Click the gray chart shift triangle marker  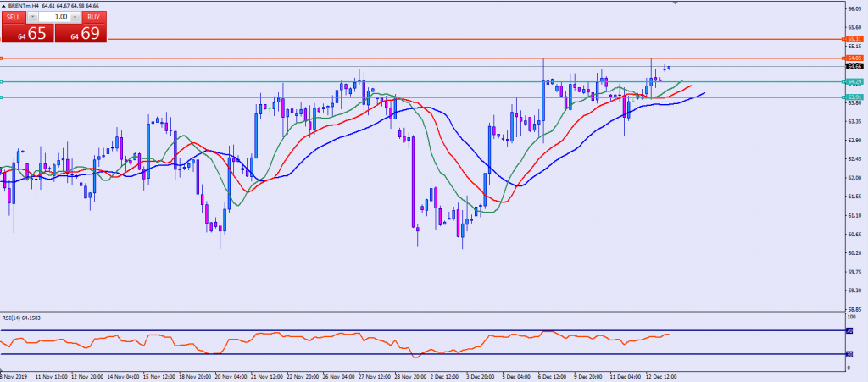tap(675, 3)
